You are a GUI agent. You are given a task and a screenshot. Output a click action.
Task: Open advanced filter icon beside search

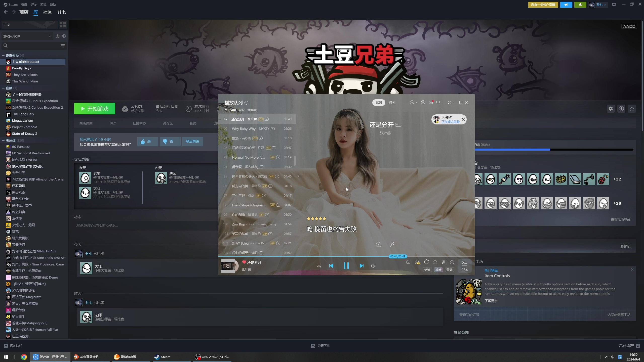63,46
